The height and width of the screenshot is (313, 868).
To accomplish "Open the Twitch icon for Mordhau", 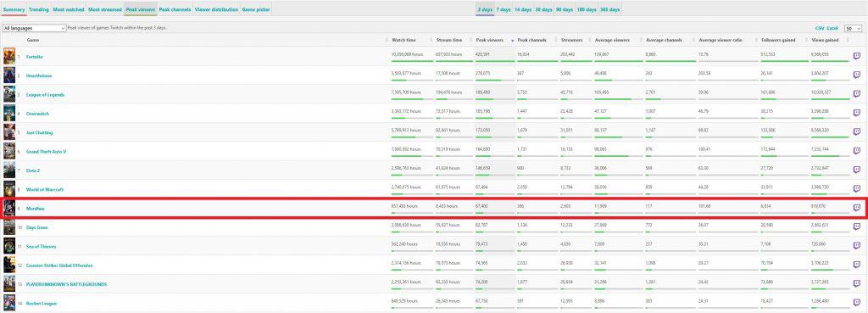I will 856,208.
